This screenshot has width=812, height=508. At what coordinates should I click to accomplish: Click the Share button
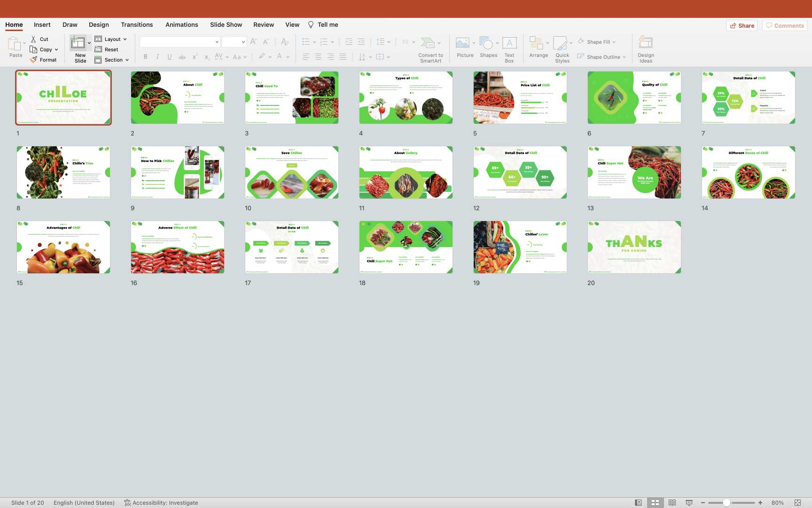pyautogui.click(x=742, y=25)
